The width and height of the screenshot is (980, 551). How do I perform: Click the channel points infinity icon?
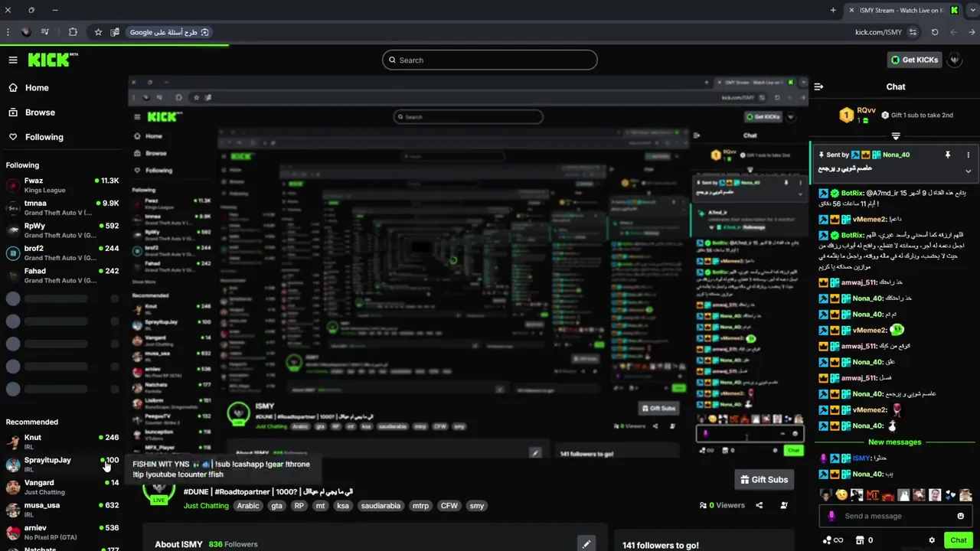pos(832,540)
